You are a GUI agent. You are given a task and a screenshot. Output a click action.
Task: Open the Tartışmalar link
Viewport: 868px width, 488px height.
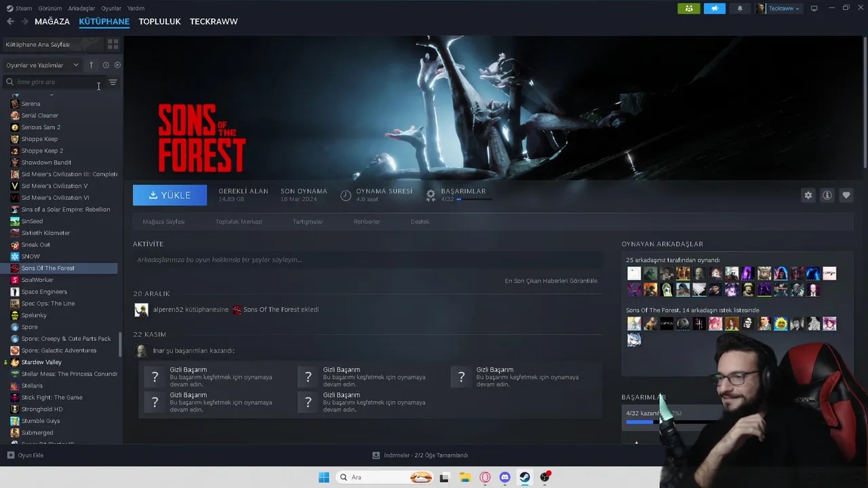point(308,222)
